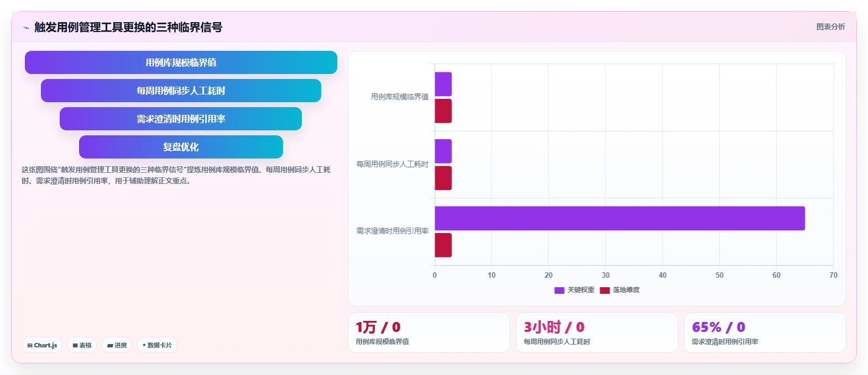Select the 用例库规模临界值 funnel bar
The image size is (868, 375).
(x=181, y=62)
